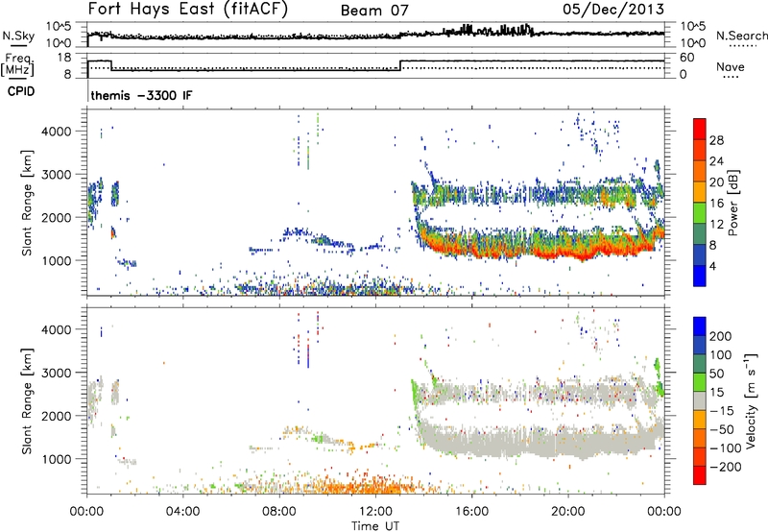Screen dimensions: 768x532
Task: Click the 'Nave' legend label
Action: [730, 66]
